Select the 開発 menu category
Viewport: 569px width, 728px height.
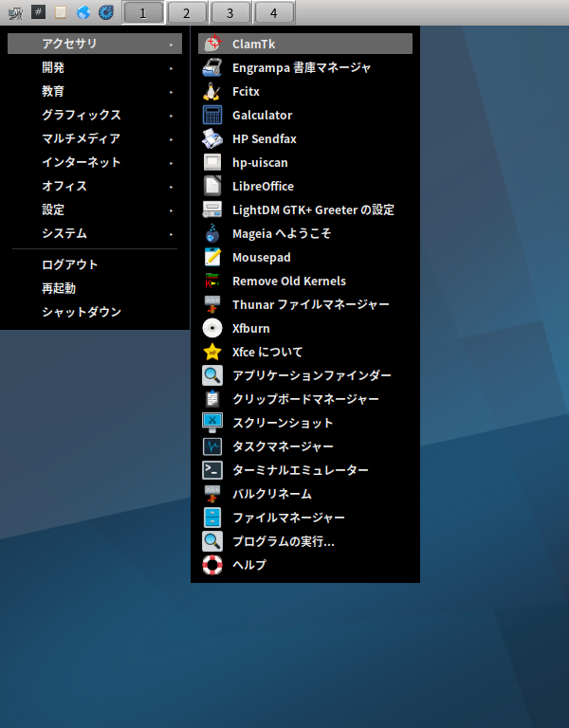click(x=95, y=67)
